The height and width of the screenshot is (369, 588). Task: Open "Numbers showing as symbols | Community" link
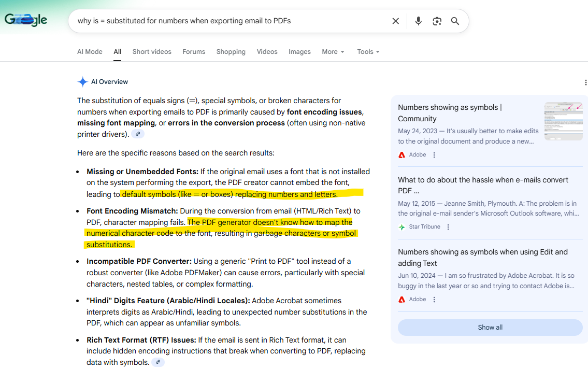[x=450, y=112]
